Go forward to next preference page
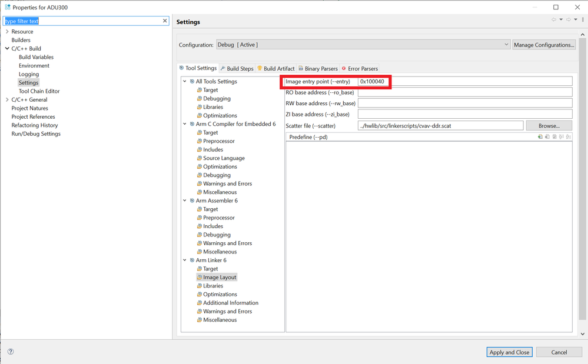Viewport: 588px width, 364px height. [x=569, y=19]
